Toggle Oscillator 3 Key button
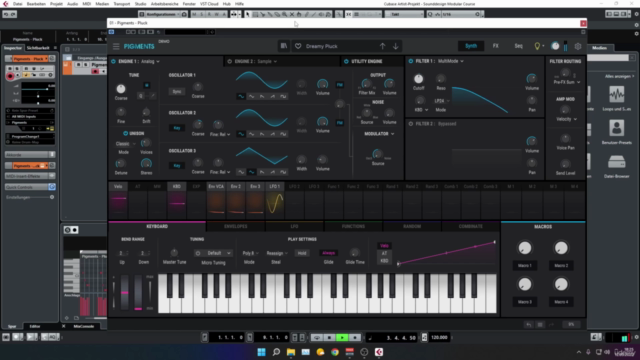The height and width of the screenshot is (360, 640). coord(177,165)
